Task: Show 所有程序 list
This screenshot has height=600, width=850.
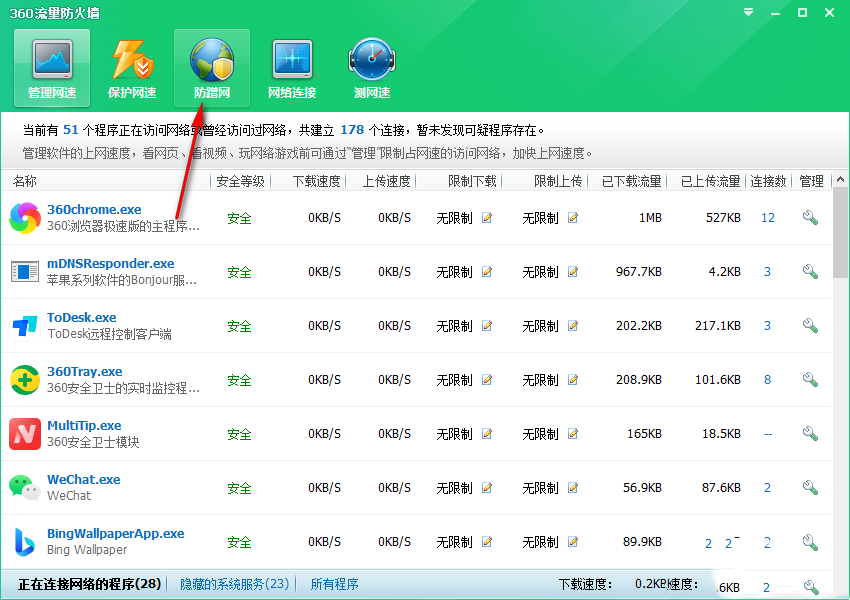Action: [x=334, y=584]
